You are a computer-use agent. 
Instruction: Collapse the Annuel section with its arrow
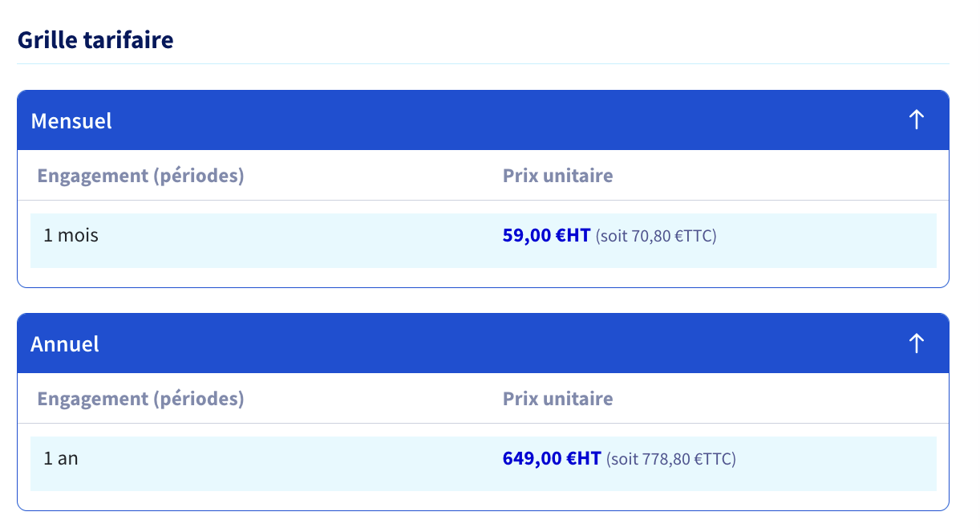click(916, 343)
